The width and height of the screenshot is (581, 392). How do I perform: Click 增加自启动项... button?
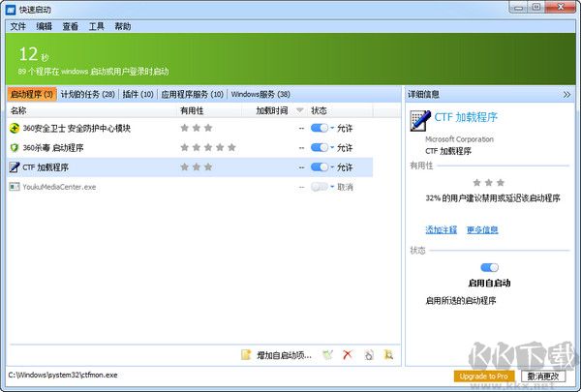click(284, 355)
